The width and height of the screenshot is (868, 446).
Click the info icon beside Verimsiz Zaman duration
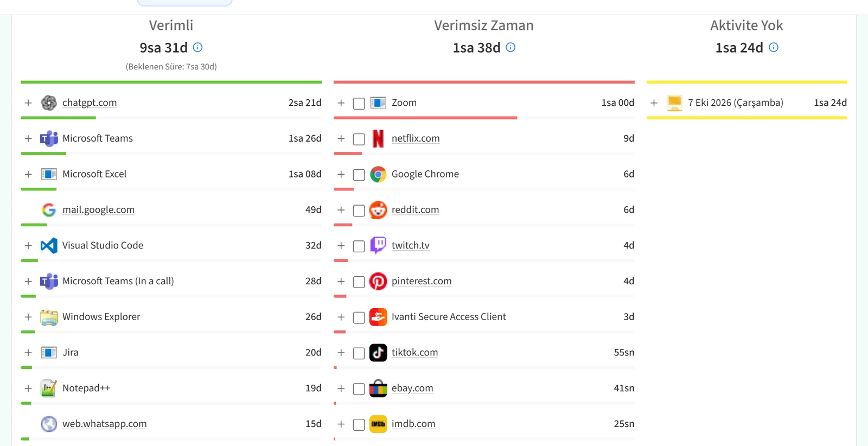[510, 47]
